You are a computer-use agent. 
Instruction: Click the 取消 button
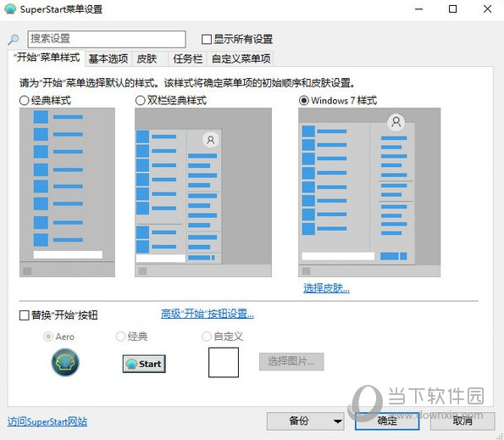(x=462, y=421)
